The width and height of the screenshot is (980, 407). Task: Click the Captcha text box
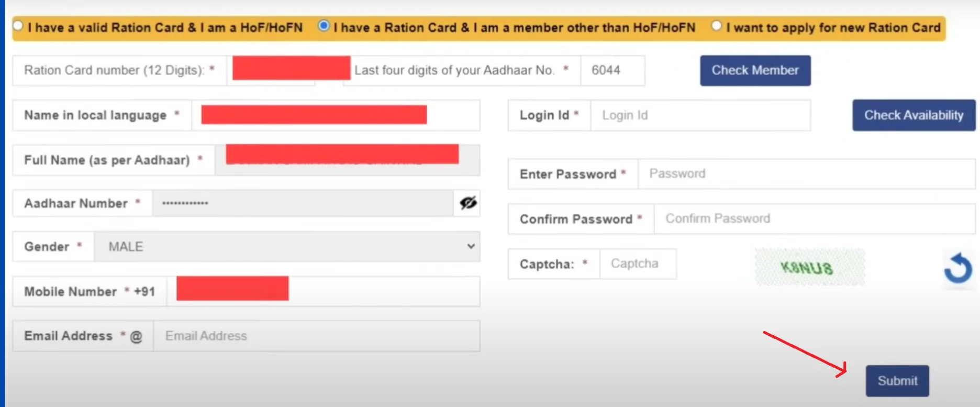point(638,263)
